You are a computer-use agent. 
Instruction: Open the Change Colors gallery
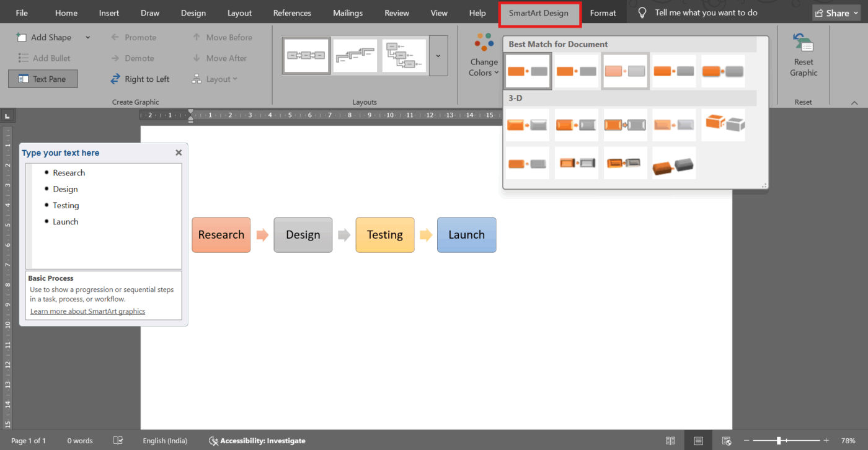pyautogui.click(x=484, y=56)
